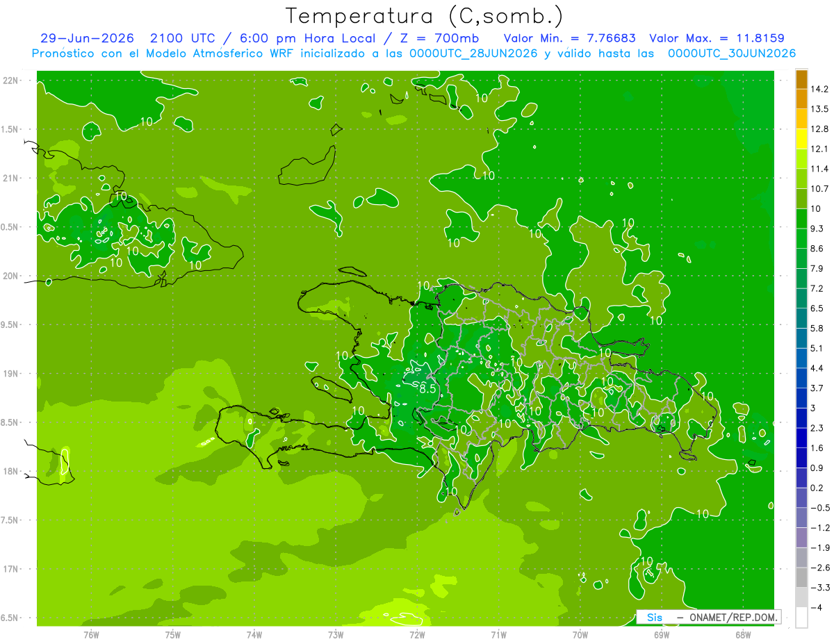Click the '76W' longitude axis label
The width and height of the screenshot is (834, 644).
point(91,634)
